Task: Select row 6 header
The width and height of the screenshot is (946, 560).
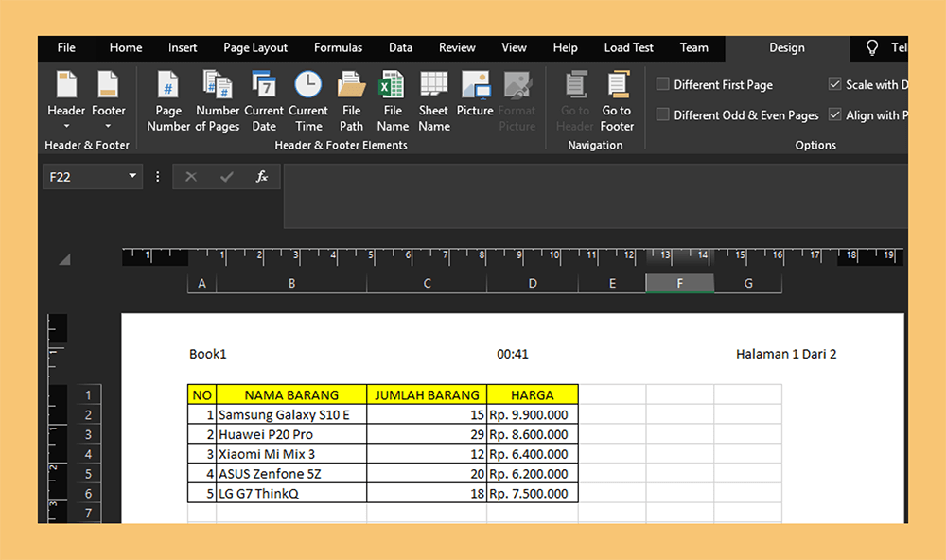Action: tap(88, 494)
